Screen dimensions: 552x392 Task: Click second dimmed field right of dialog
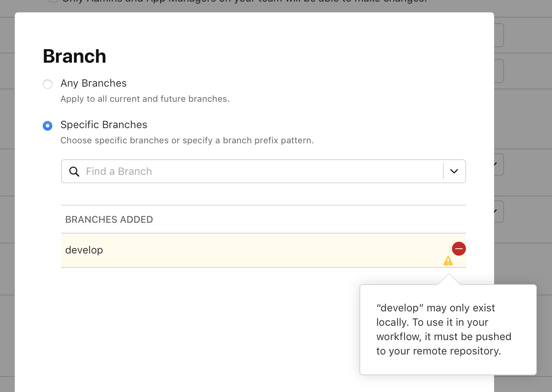tap(499, 71)
